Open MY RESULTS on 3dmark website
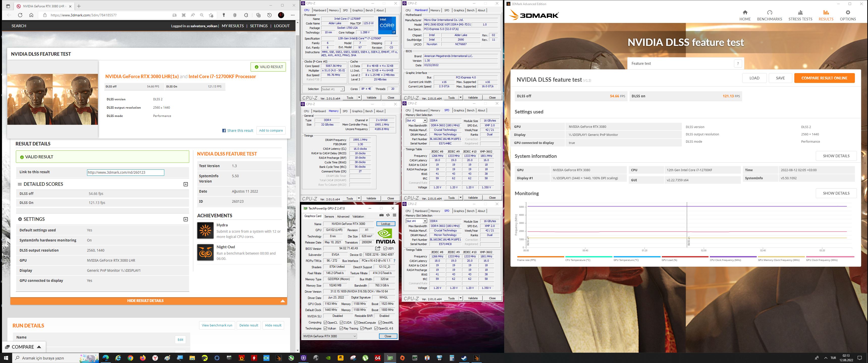The height and width of the screenshot is (363, 868). pyautogui.click(x=232, y=26)
